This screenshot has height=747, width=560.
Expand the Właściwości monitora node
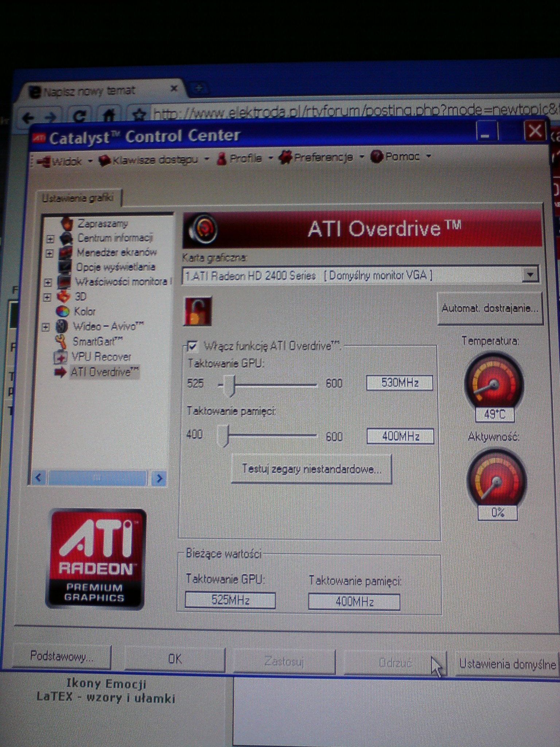48,282
